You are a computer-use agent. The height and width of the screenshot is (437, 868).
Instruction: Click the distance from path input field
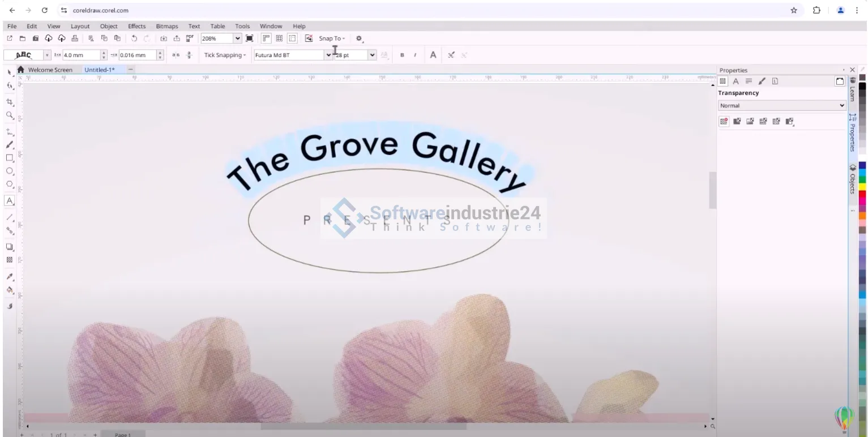pyautogui.click(x=80, y=55)
